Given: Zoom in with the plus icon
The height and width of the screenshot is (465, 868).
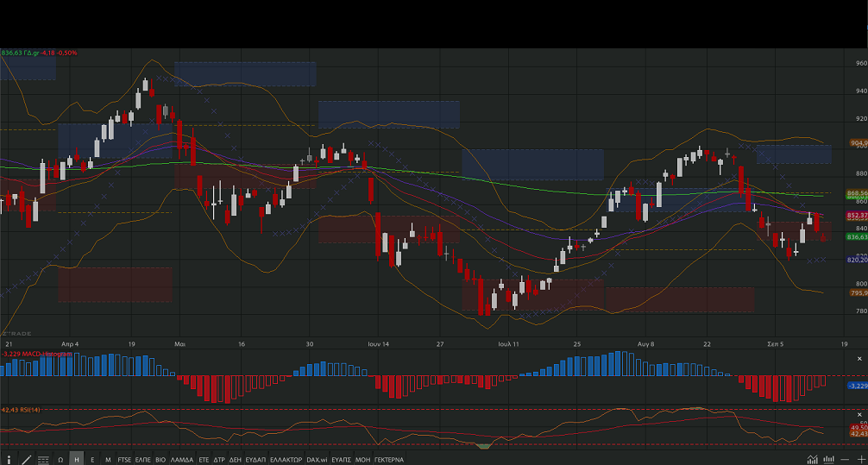Looking at the screenshot, I should coord(860,460).
